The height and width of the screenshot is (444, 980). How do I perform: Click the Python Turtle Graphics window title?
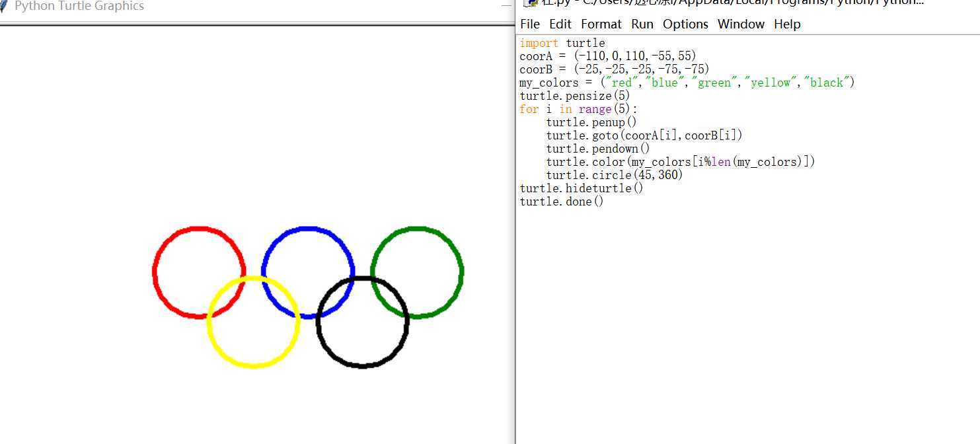pyautogui.click(x=79, y=6)
